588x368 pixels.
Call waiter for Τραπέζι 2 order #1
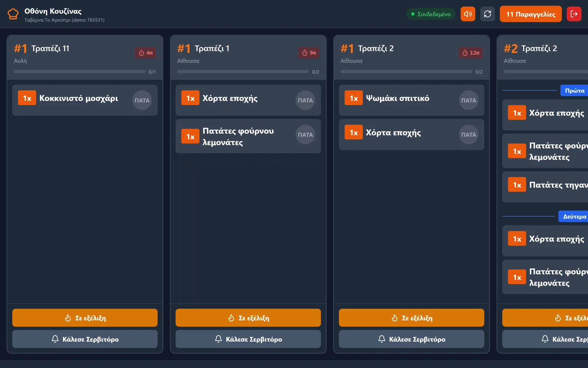tap(412, 339)
